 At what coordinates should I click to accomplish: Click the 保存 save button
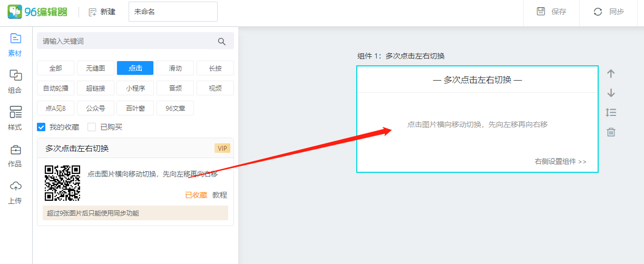coord(551,12)
